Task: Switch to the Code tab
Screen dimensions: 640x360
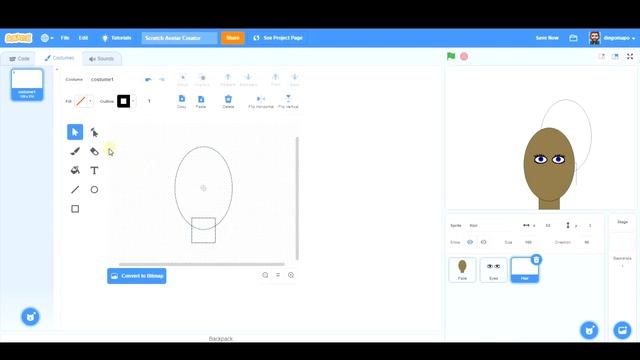Action: 19,59
